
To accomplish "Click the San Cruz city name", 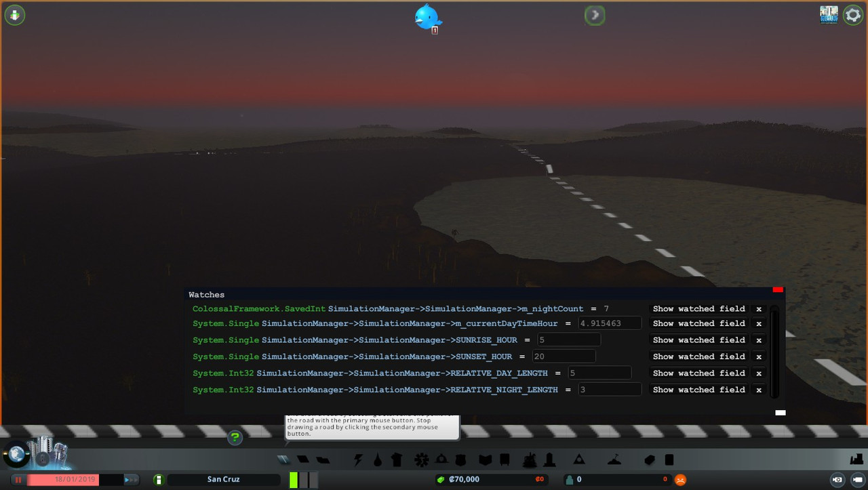I will [x=223, y=480].
